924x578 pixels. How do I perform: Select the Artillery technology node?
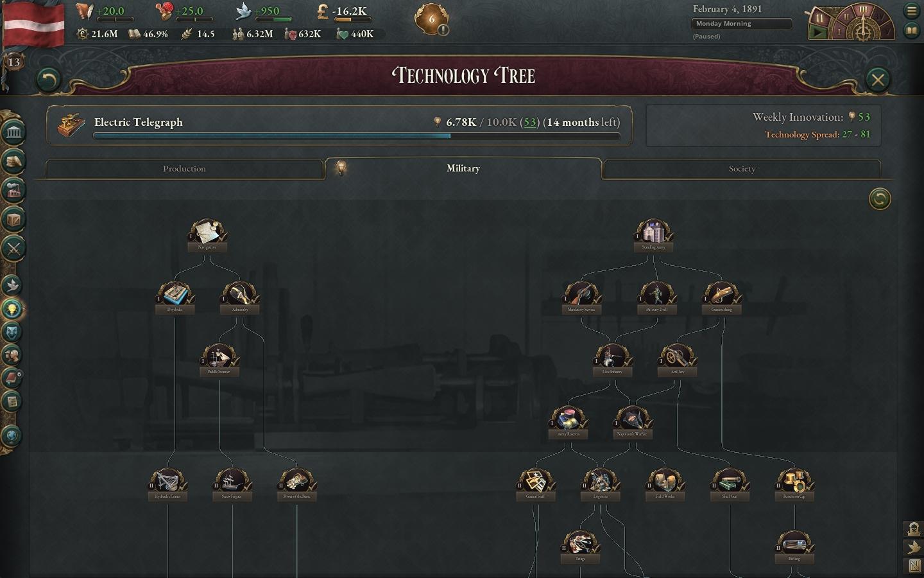(677, 357)
